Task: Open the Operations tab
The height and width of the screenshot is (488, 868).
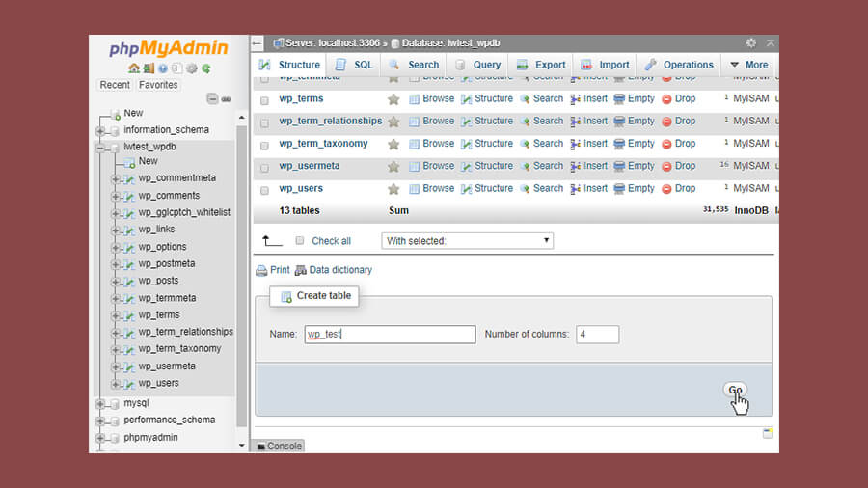Action: (679, 65)
